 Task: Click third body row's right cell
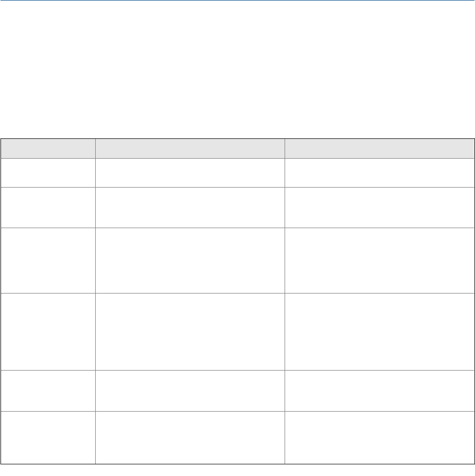[x=379, y=260]
